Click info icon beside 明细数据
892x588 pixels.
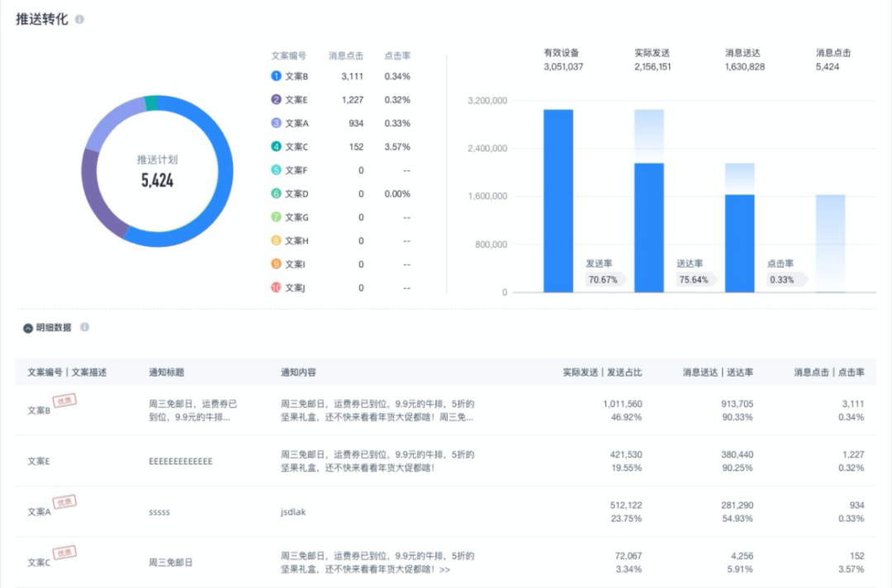(84, 327)
